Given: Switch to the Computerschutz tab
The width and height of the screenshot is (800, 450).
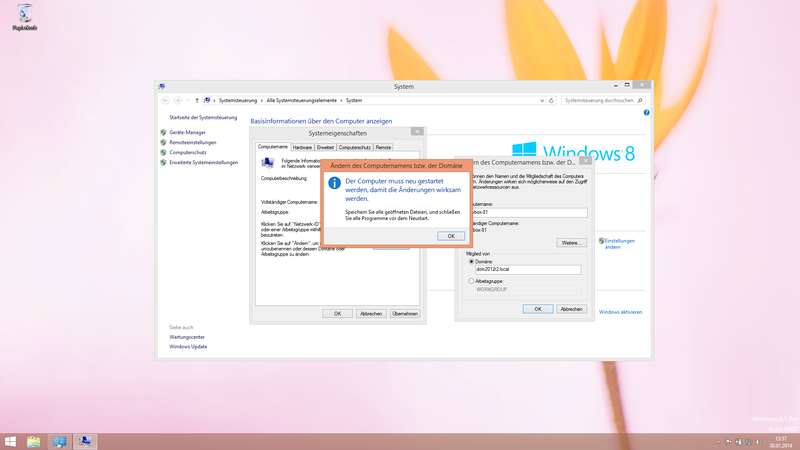Looking at the screenshot, I should click(x=355, y=147).
